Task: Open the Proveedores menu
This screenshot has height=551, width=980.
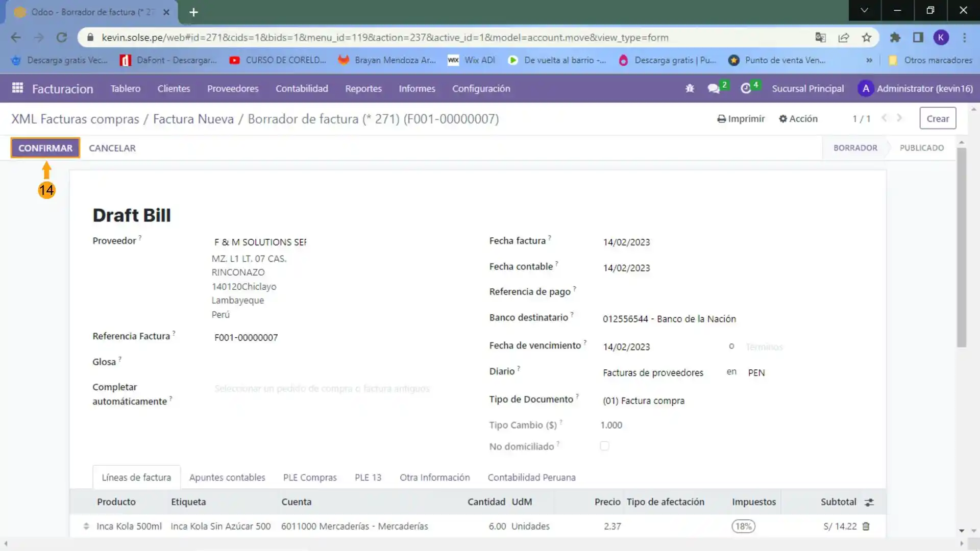Action: [x=233, y=88]
